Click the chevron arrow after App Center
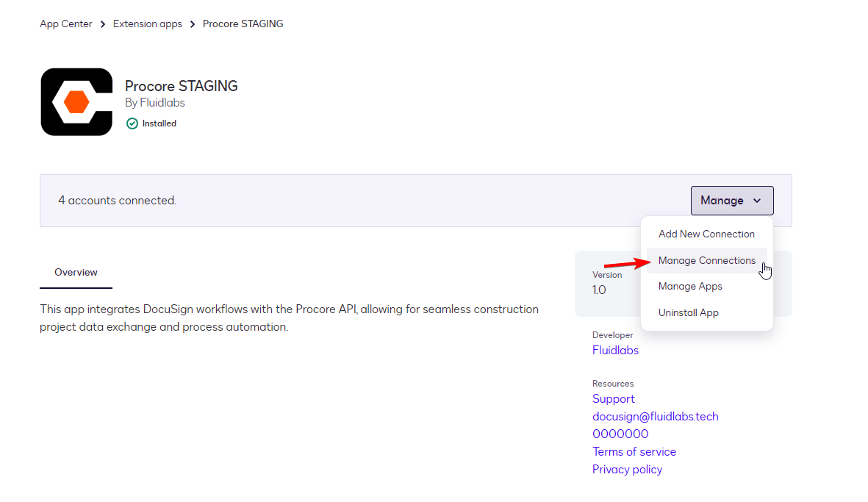The height and width of the screenshot is (502, 868). (103, 24)
